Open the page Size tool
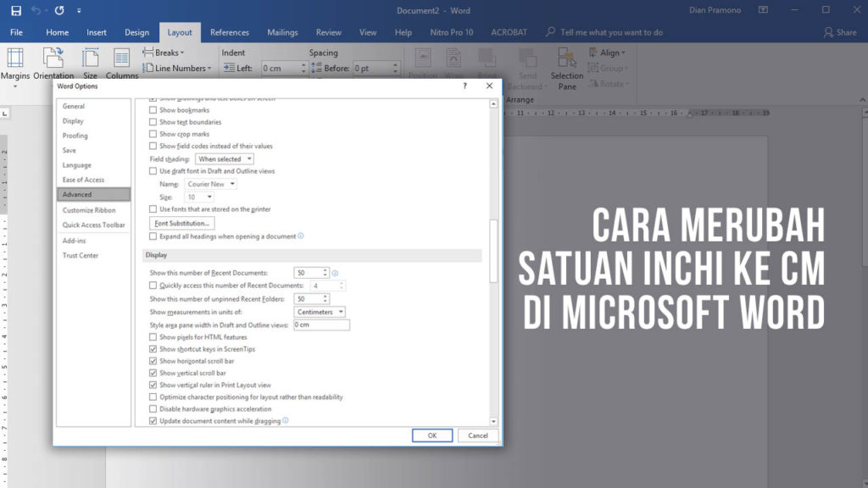The width and height of the screenshot is (868, 488). point(90,64)
